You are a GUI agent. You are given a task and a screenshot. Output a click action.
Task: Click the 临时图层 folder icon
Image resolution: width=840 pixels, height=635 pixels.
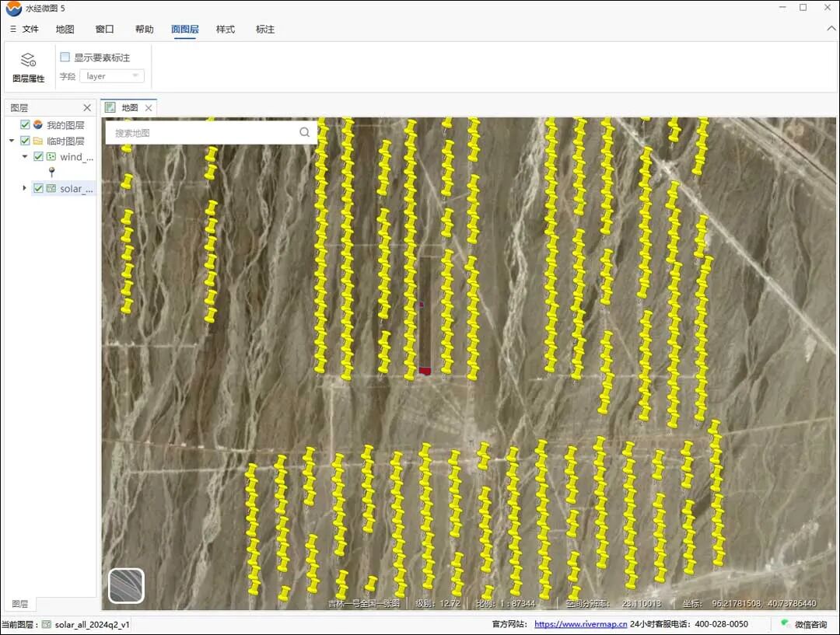click(x=38, y=141)
